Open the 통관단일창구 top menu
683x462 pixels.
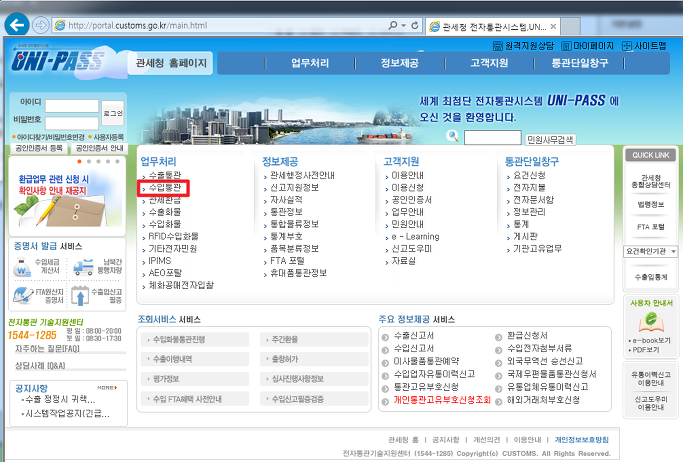tap(579, 63)
